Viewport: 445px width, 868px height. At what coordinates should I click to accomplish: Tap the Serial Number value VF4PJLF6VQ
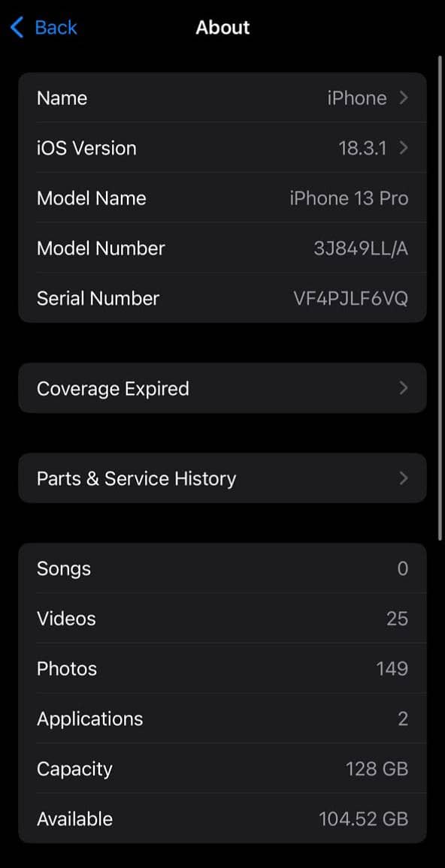[x=351, y=298]
